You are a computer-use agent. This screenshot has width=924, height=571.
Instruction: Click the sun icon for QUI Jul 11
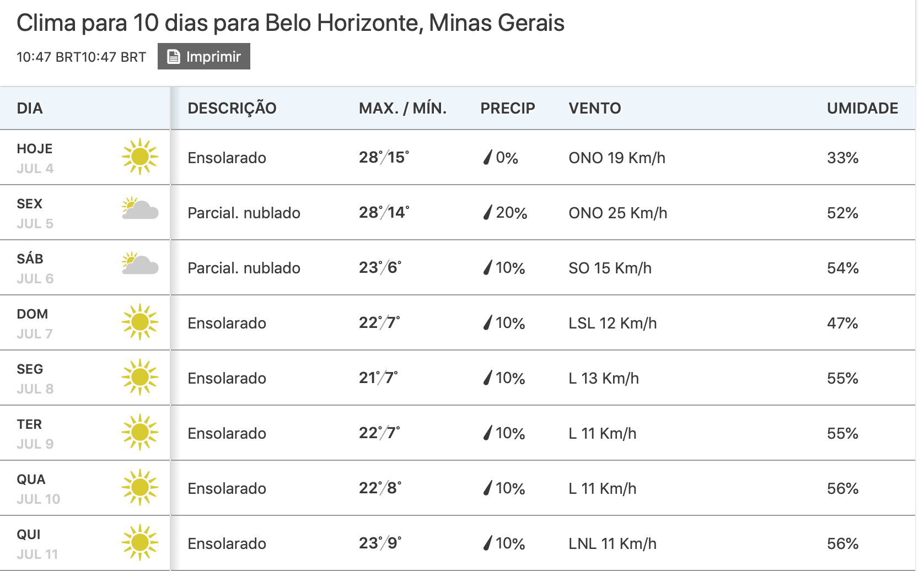click(140, 542)
